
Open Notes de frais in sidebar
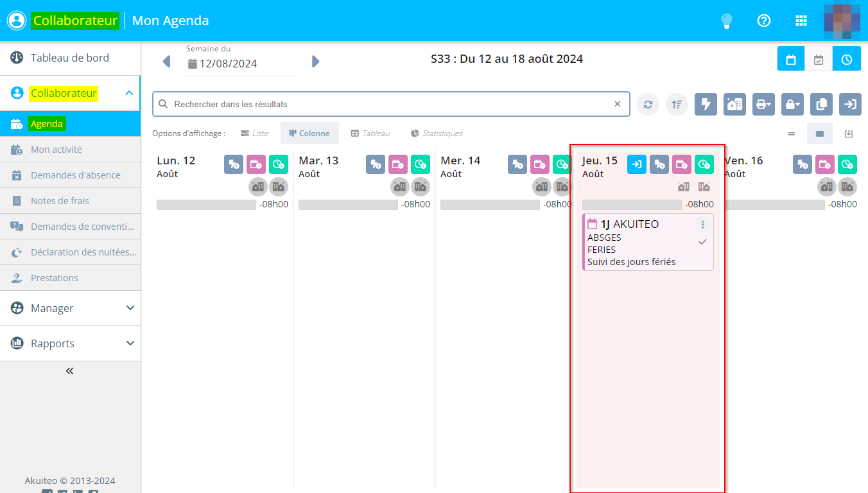tap(60, 201)
